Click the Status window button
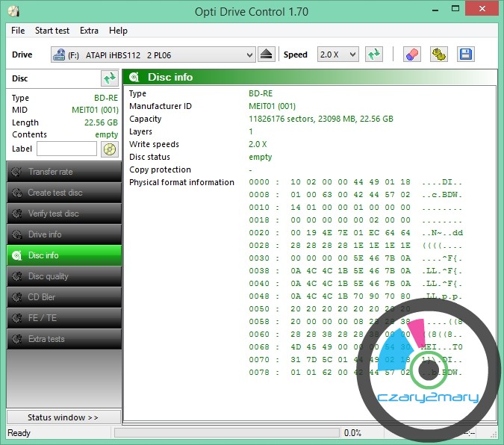The image size is (504, 445). [63, 417]
